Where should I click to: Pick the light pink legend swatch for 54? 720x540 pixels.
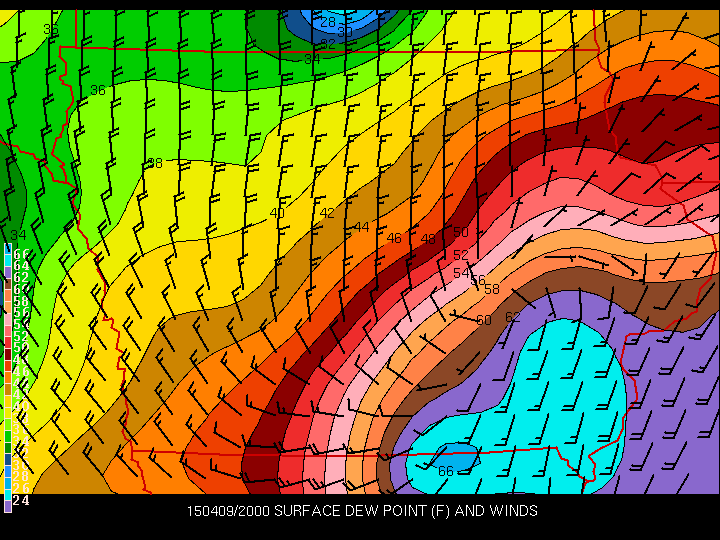(8, 319)
